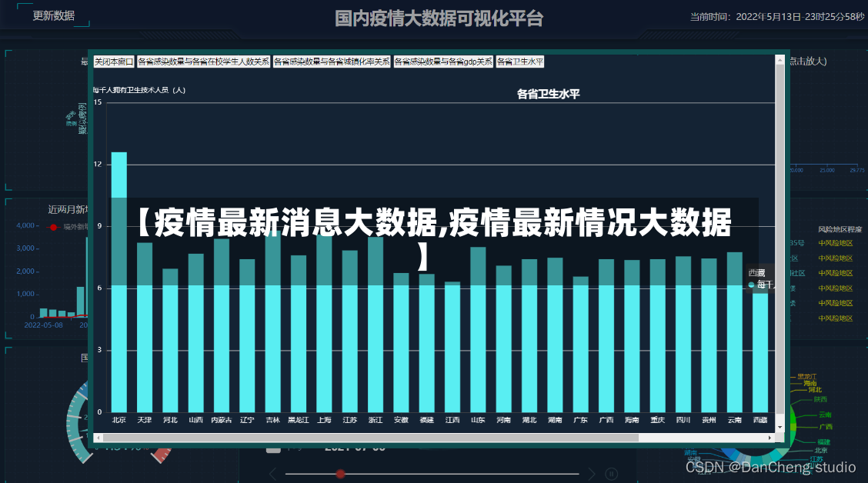
Task: Click the 内蒙古 bar
Action: [222, 325]
